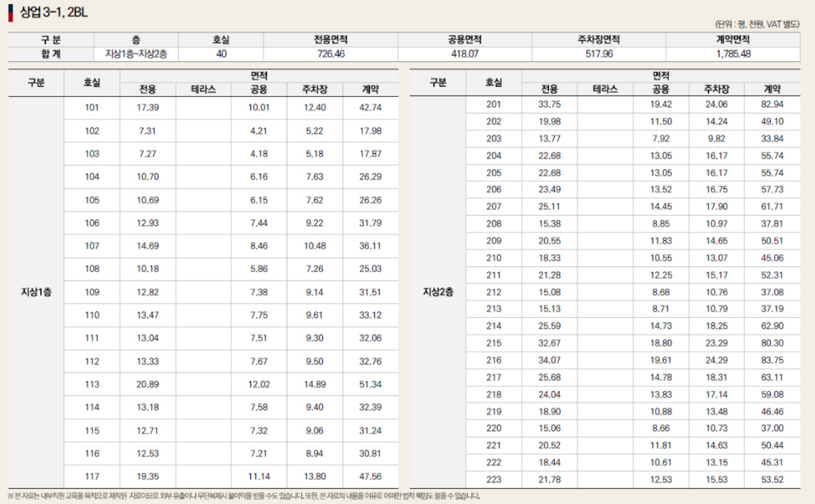Click the 주차장면적 column header
Screen dimensions: 815x504
598,39
